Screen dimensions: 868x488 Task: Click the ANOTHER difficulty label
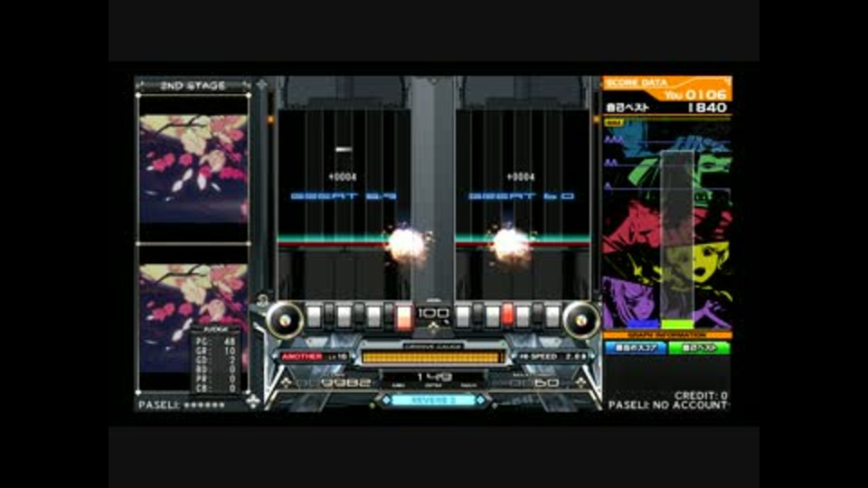point(302,357)
